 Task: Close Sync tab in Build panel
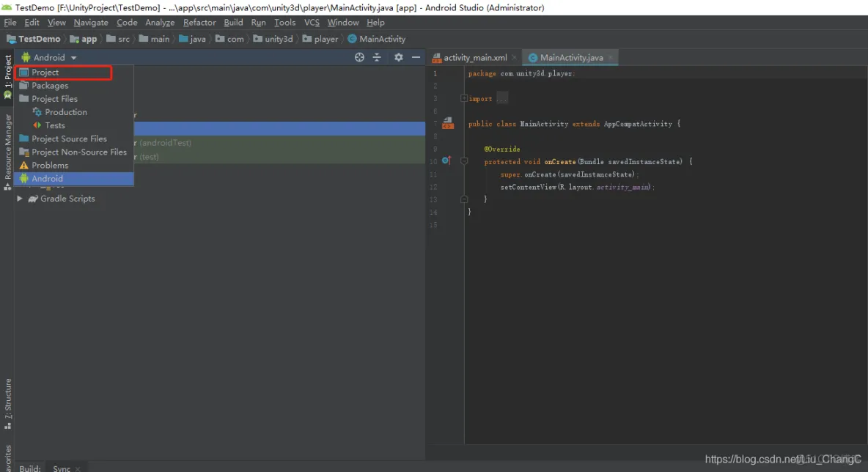78,468
